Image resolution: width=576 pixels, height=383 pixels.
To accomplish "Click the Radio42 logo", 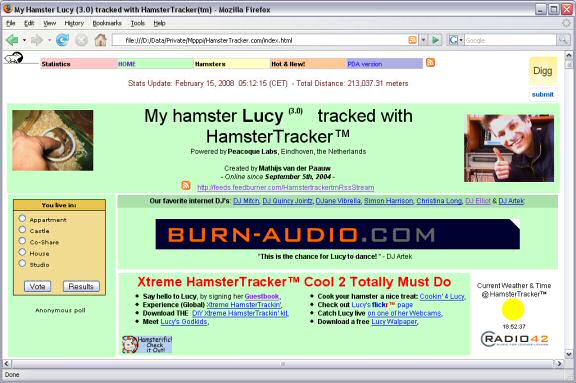I will click(514, 339).
